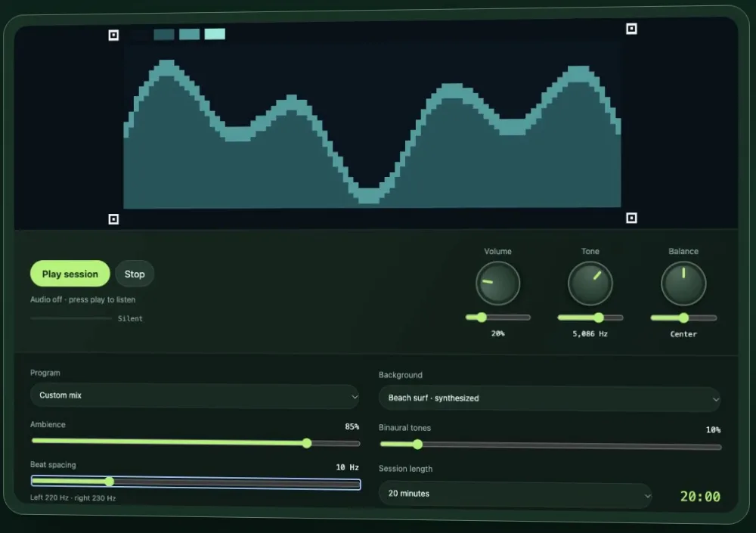Click the Play session button
Viewport: 756px width, 533px height.
point(70,274)
